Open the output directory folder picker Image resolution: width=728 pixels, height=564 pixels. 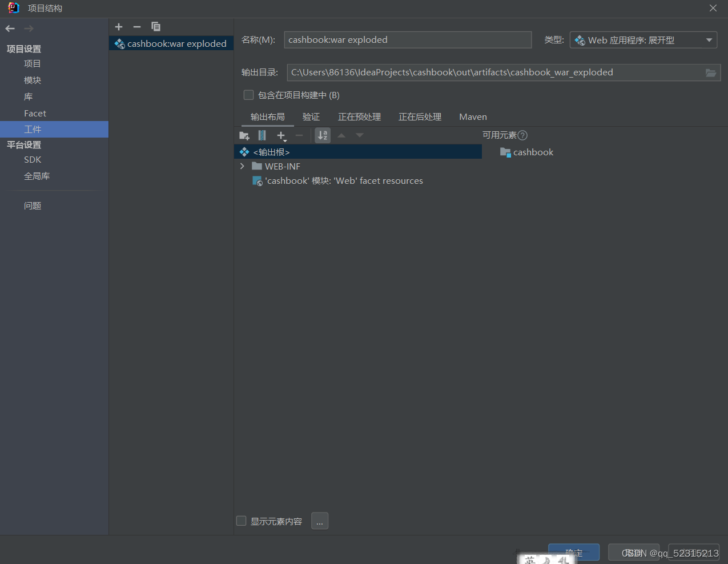(710, 72)
